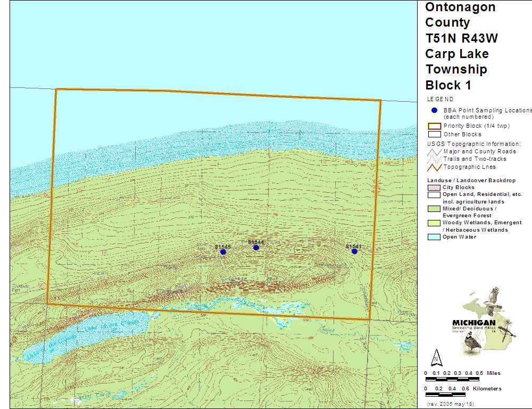
Task: Click the Mixed/Deciduous Forest green swatch
Action: (434, 209)
